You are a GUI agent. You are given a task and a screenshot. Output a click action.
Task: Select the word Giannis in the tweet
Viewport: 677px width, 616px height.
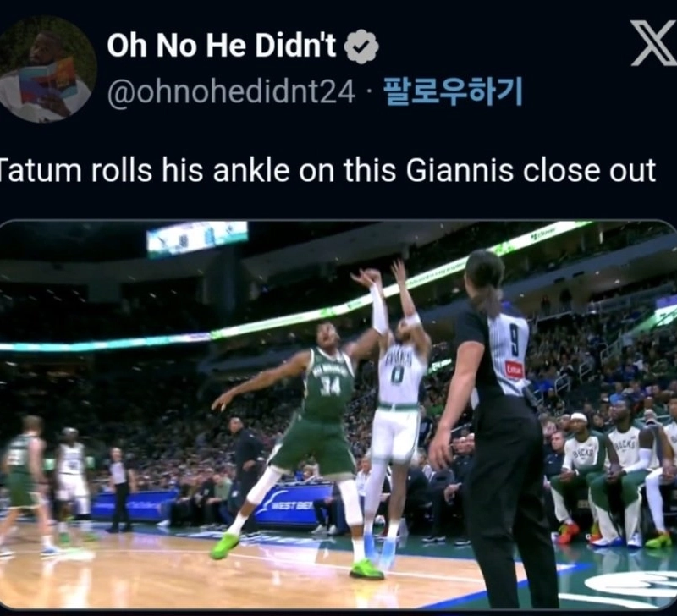(460, 170)
